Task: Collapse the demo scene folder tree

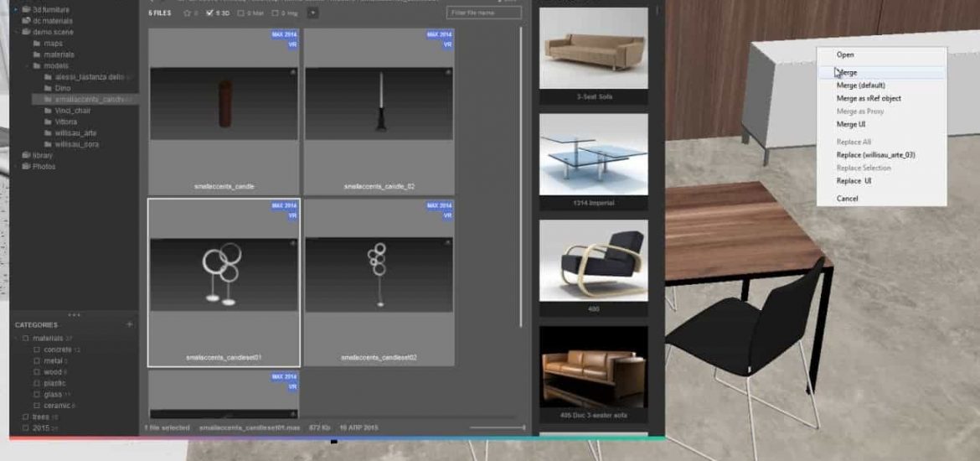Action: coord(16,32)
